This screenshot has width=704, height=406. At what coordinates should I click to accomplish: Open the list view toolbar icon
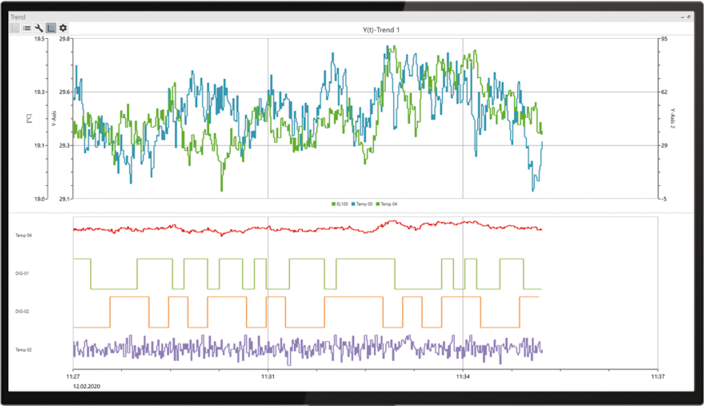coord(27,29)
